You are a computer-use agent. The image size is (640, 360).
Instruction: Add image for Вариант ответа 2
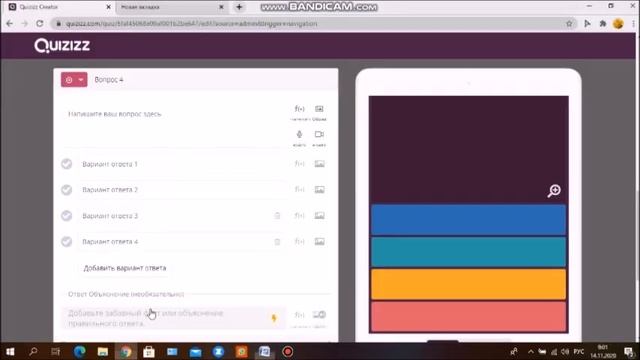[x=319, y=190]
